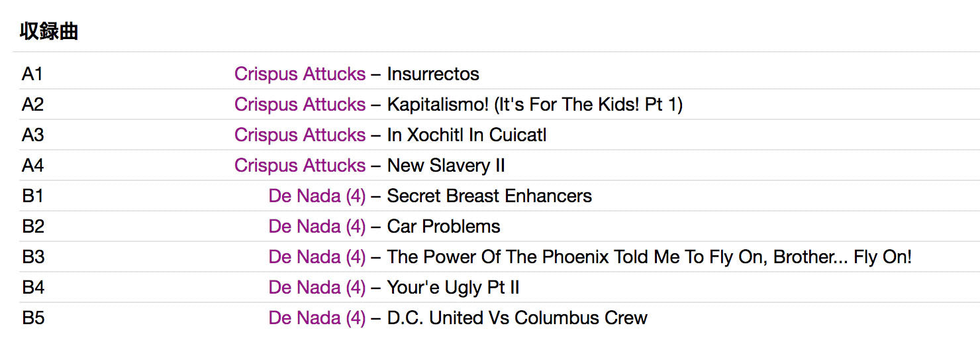Click the 収録曲 tracklist heading
The width and height of the screenshot is (980, 352).
pyautogui.click(x=49, y=31)
